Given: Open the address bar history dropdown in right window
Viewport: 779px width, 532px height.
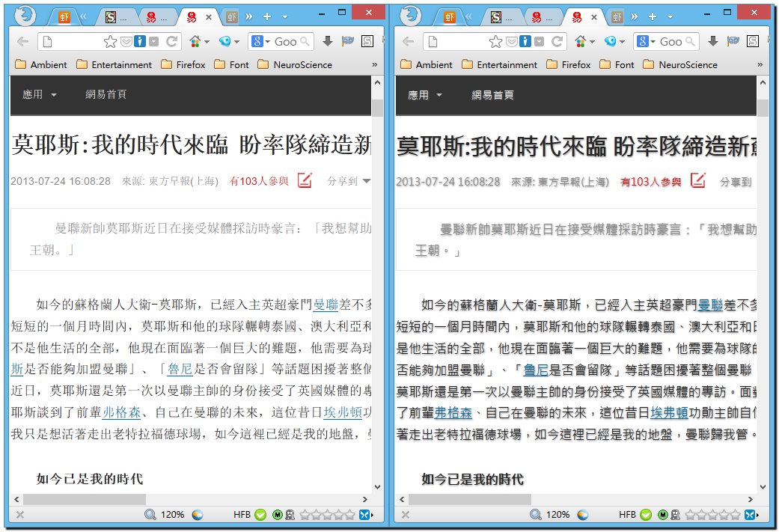Looking at the screenshot, I should point(540,42).
